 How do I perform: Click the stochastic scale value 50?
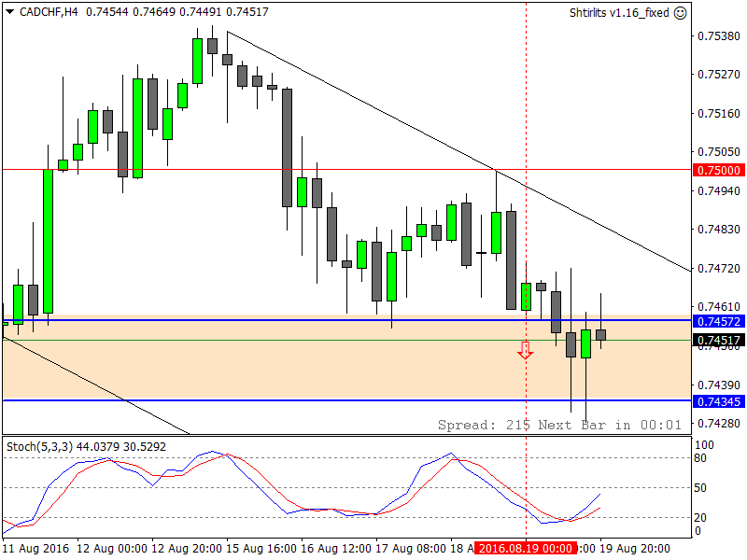pos(700,487)
